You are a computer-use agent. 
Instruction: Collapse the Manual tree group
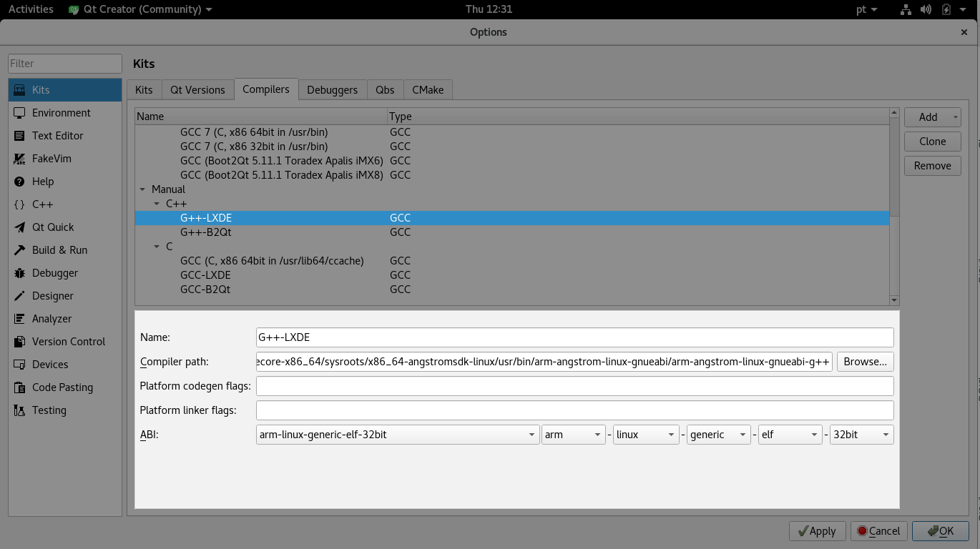142,189
